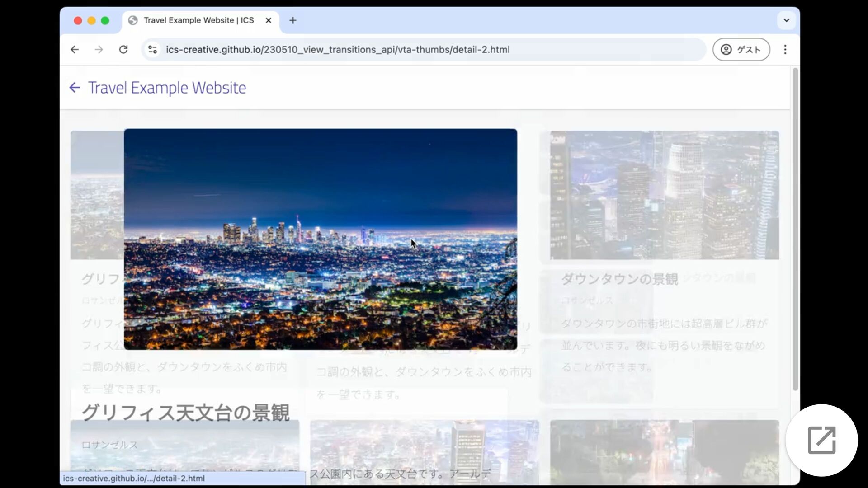Reload the current page
The image size is (868, 488).
123,50
